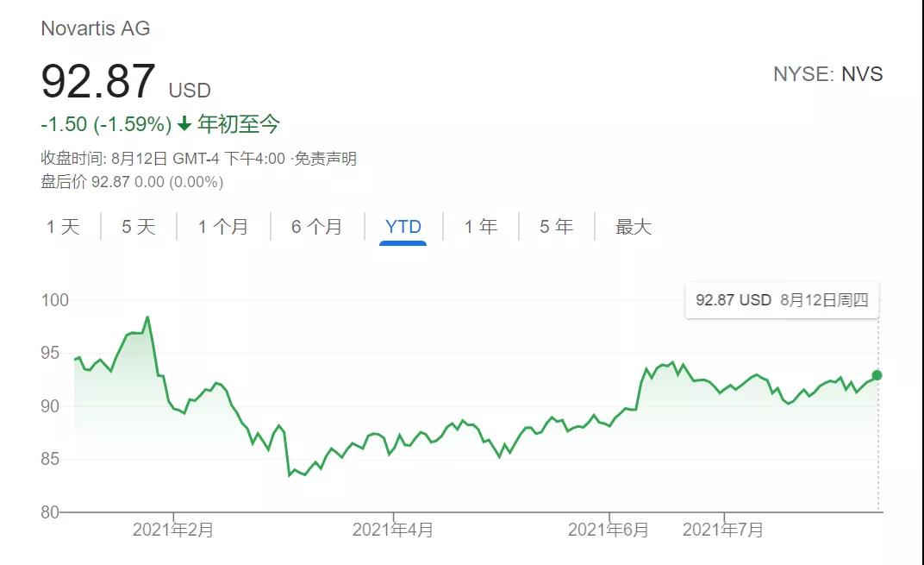Switch to the 6 个月 range tab
Image resolution: width=924 pixels, height=565 pixels.
[x=317, y=227]
